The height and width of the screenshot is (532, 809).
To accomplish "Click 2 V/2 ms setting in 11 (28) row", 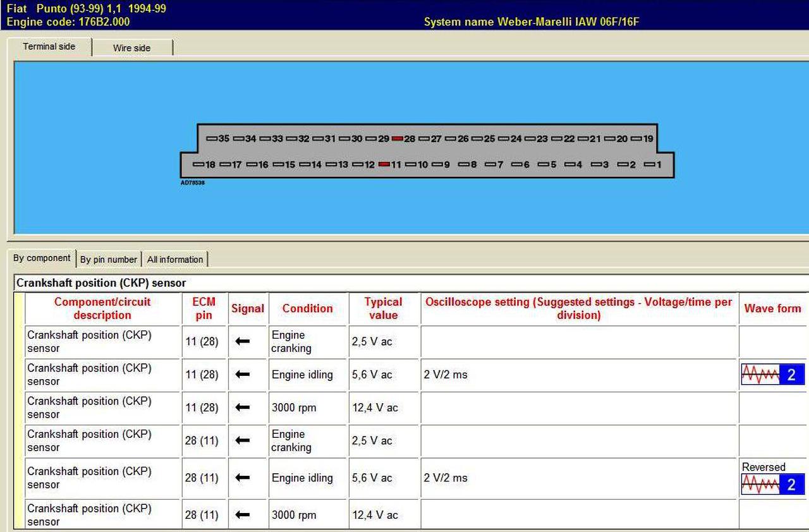I will [446, 375].
